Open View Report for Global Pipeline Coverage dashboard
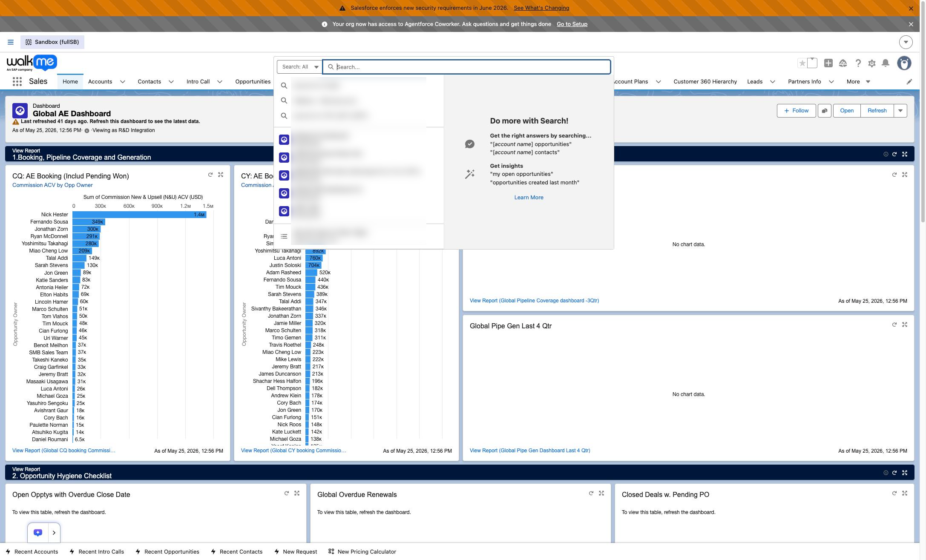 [534, 301]
